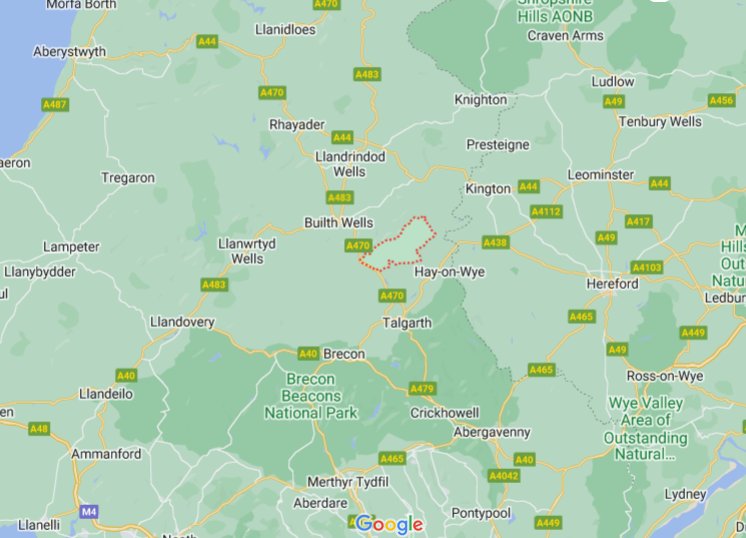Click the Google logo at the bottom
This screenshot has width=746, height=538.
pyautogui.click(x=389, y=524)
